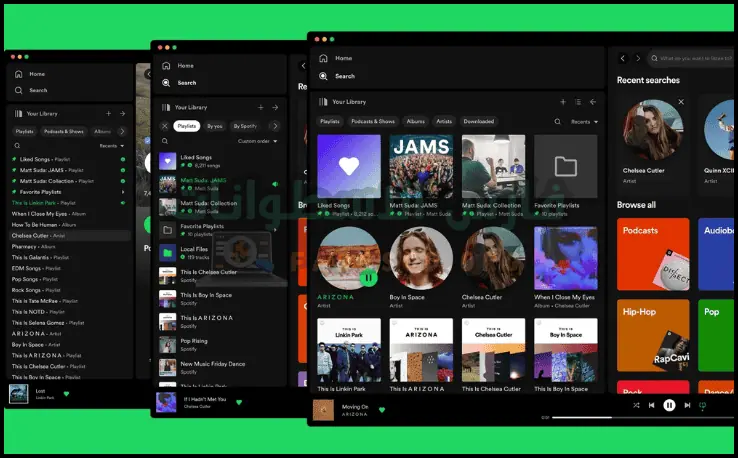Clear the Playlists filter with X icon
This screenshot has height=458, width=738.
(x=164, y=126)
